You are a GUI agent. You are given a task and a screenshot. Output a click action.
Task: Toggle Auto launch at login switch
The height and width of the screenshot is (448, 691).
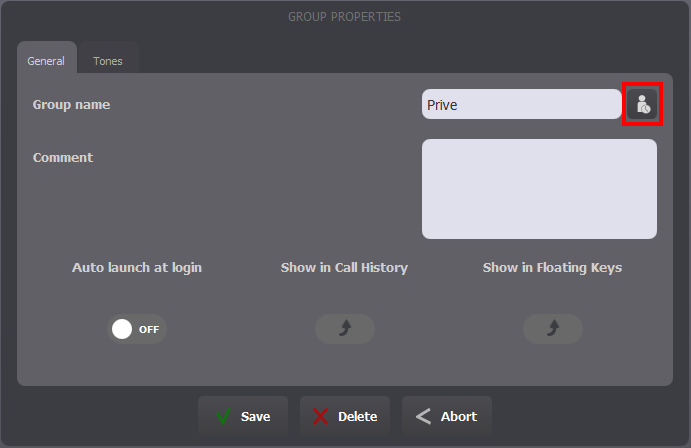coord(137,329)
